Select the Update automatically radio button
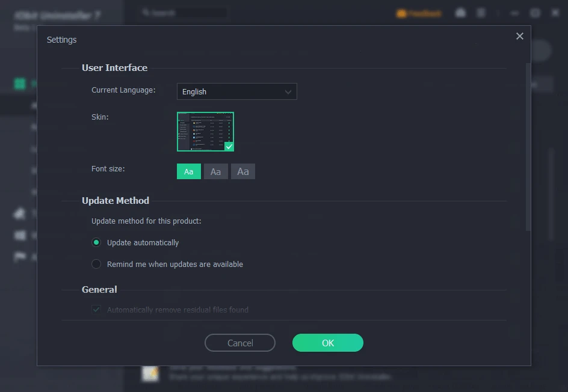568x392 pixels. pos(96,242)
